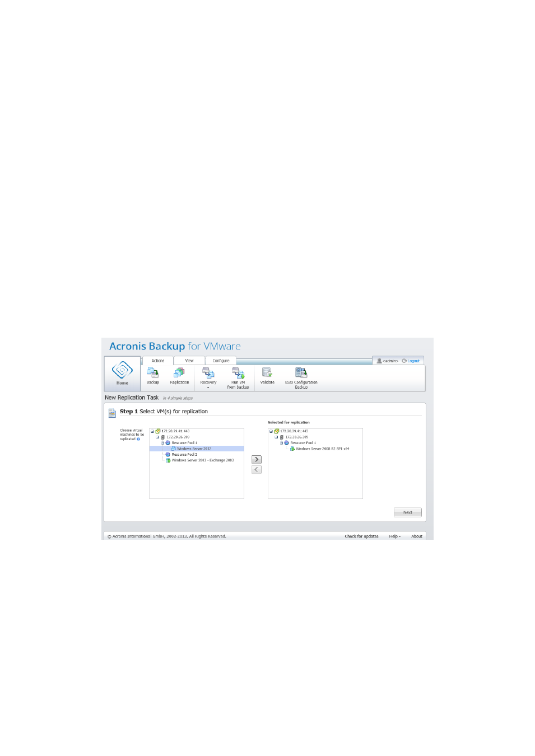Click the About link

(x=417, y=536)
